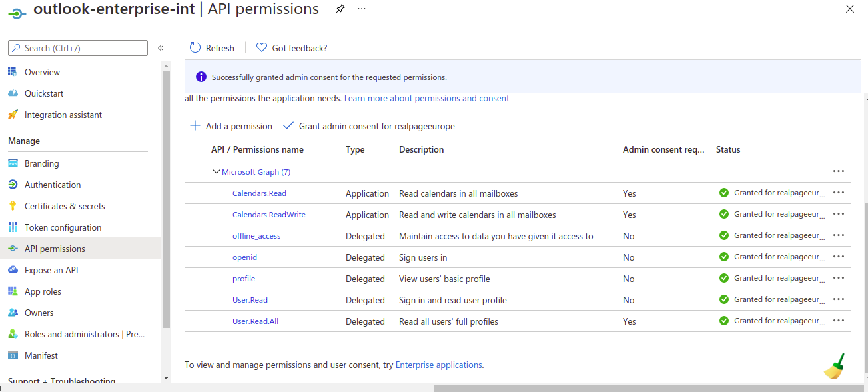Click the Authentication icon in Manage
This screenshot has width=868, height=392.
tap(13, 184)
